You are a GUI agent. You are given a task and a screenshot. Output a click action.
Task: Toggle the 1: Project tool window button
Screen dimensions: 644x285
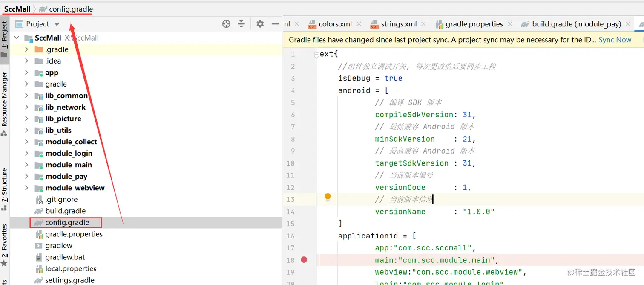tap(5, 38)
